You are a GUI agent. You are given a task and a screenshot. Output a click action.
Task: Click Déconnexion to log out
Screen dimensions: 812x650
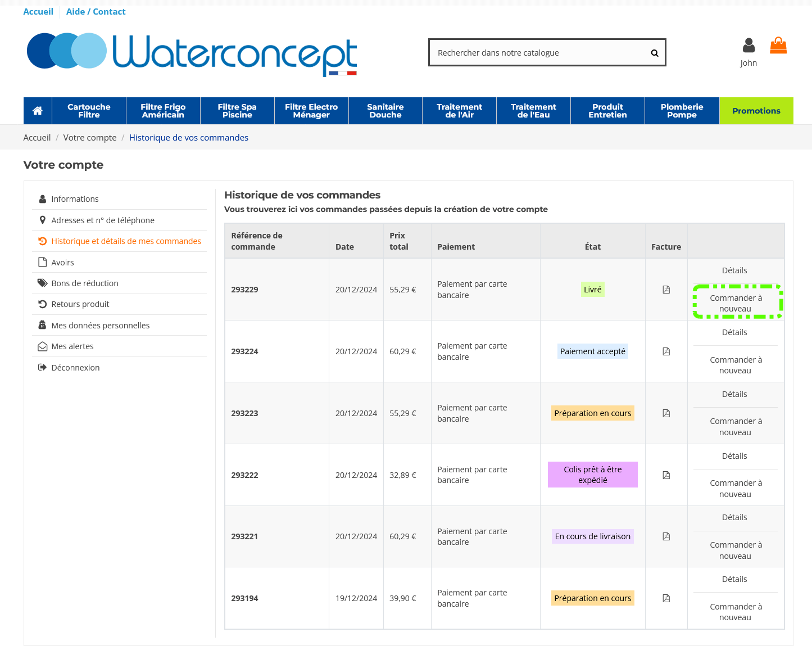(x=75, y=368)
